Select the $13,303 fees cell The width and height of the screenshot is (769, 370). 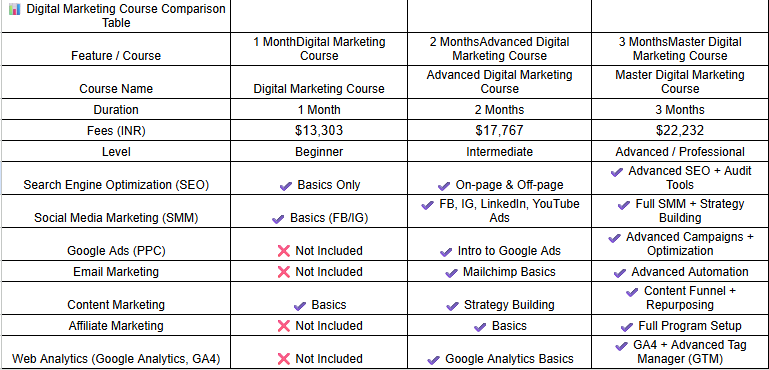(319, 131)
